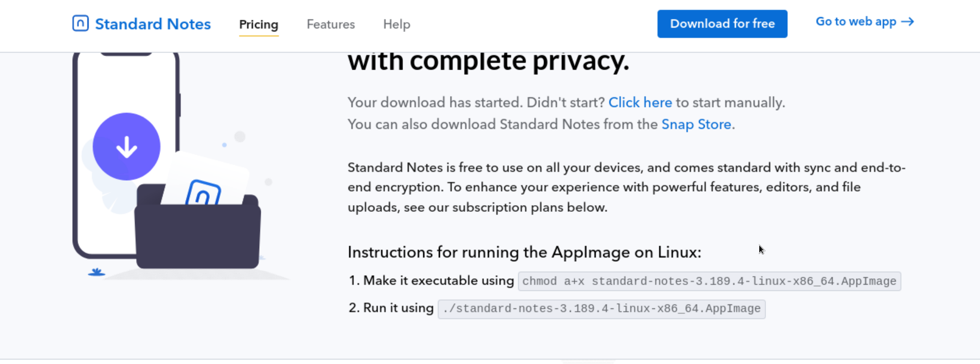Switch to the Features page
Viewport: 980px width, 364px height.
[330, 24]
